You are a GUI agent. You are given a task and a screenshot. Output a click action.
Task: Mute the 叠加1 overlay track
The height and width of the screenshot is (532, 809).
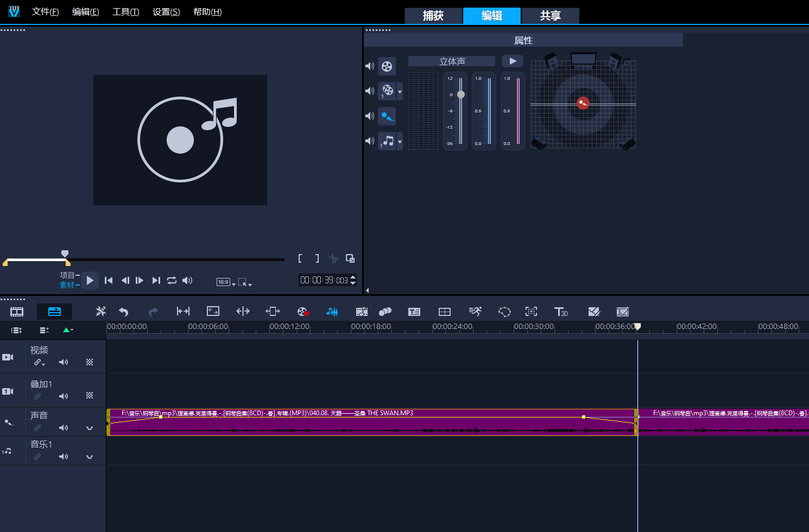pos(64,396)
